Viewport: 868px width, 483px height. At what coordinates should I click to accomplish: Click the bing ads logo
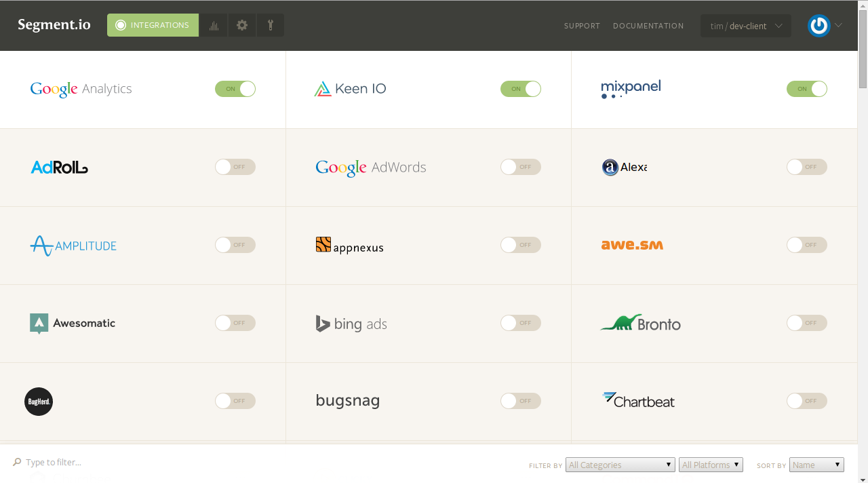point(351,324)
